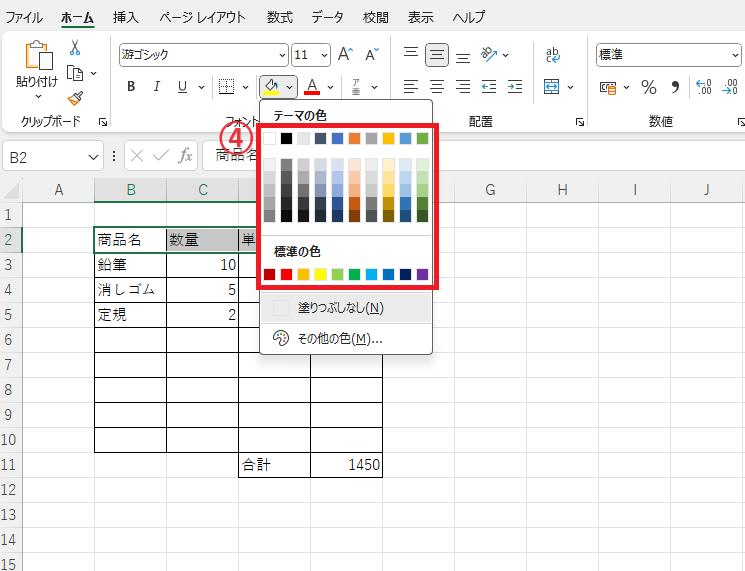Click the fill color bucket icon
Image resolution: width=745 pixels, height=571 pixels.
pyautogui.click(x=271, y=86)
